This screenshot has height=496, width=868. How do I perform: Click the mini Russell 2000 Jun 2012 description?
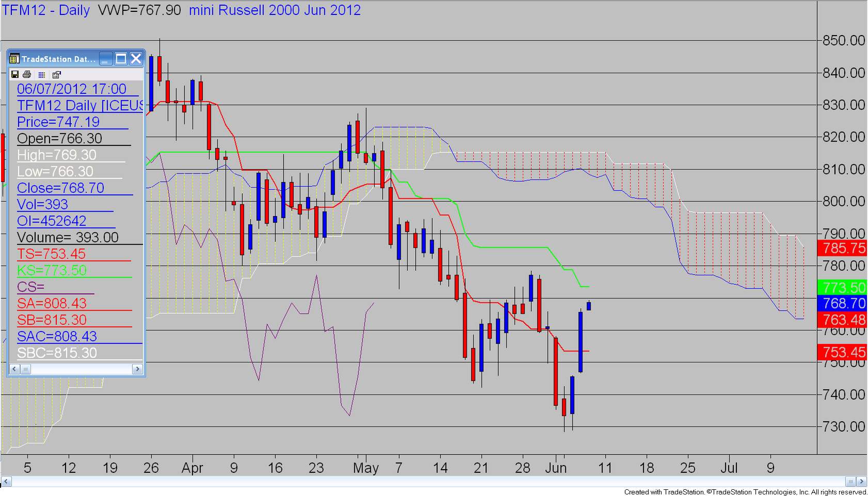tap(275, 10)
